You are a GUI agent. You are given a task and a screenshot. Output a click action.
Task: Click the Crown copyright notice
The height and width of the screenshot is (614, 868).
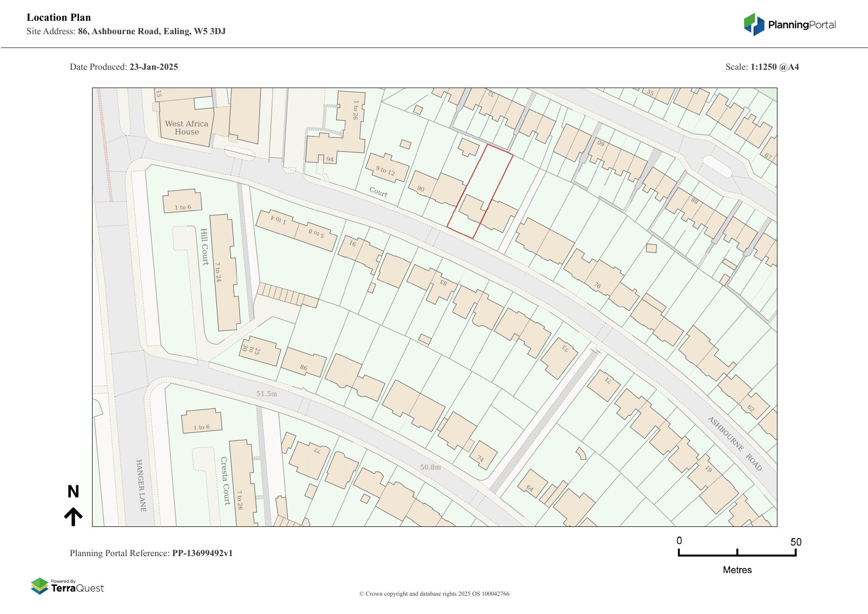434,594
